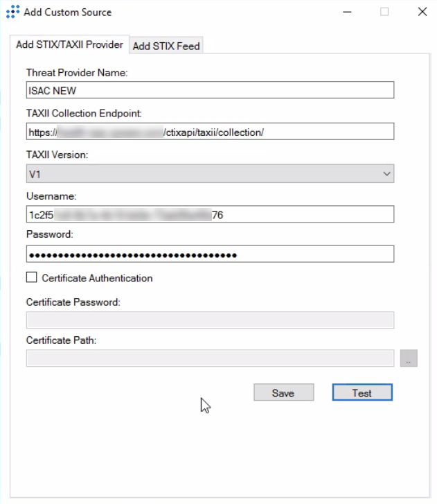This screenshot has height=504, width=437.
Task: Minimize the Add Custom Source window
Action: click(x=346, y=12)
